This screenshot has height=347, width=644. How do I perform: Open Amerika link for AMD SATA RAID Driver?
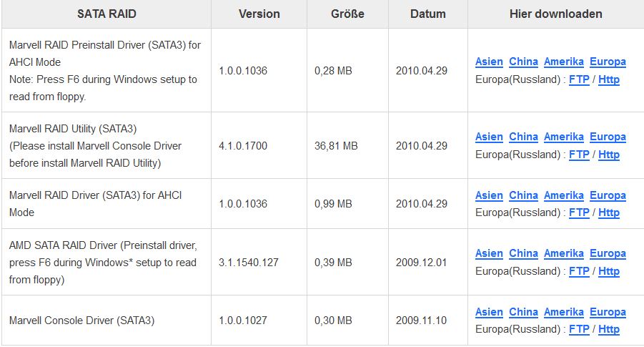[563, 254]
